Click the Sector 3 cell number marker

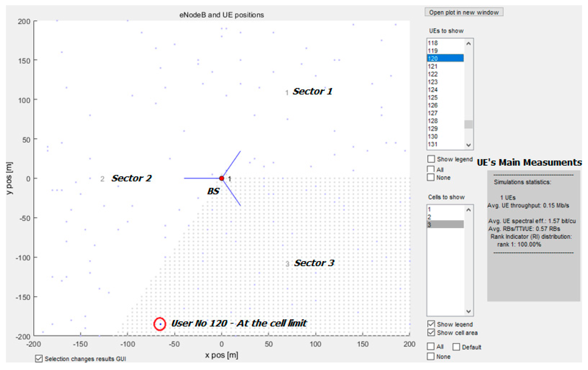(287, 264)
